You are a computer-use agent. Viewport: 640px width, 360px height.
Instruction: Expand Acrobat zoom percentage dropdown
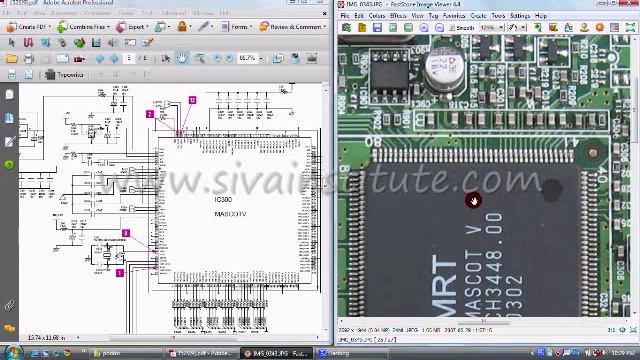click(261, 58)
